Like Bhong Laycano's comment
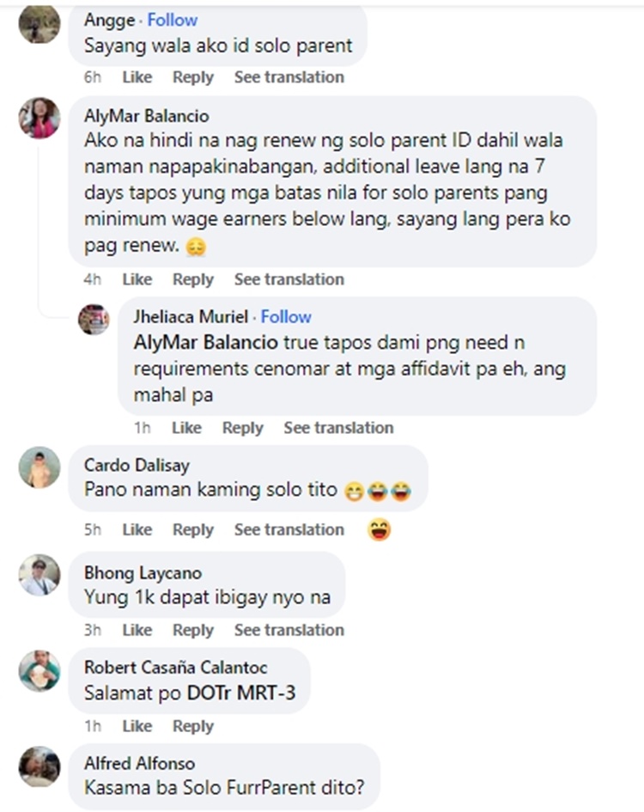This screenshot has height=812, width=644. [x=137, y=630]
